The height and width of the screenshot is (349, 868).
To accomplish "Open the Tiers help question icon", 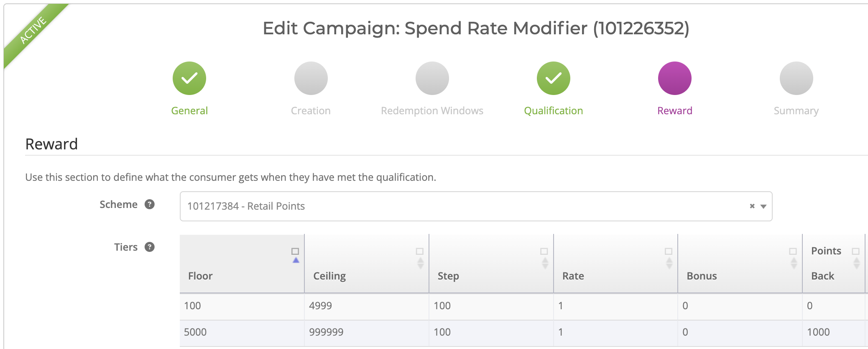I will click(150, 247).
